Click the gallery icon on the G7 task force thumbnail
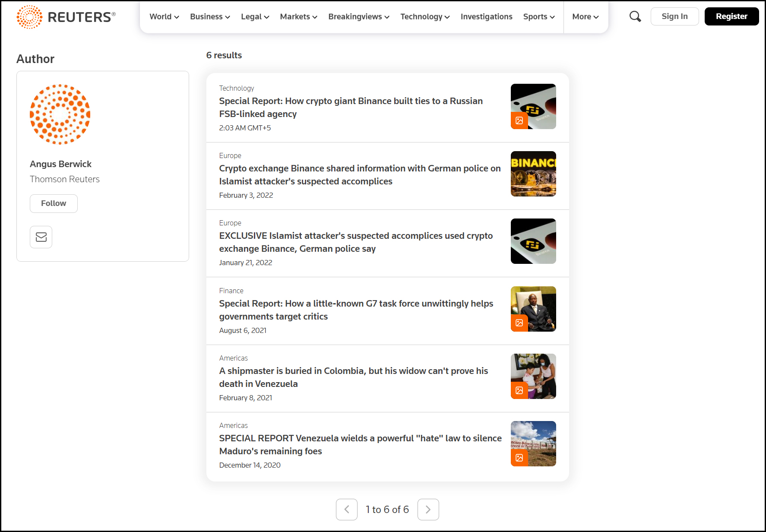This screenshot has height=532, width=766. pyautogui.click(x=519, y=323)
